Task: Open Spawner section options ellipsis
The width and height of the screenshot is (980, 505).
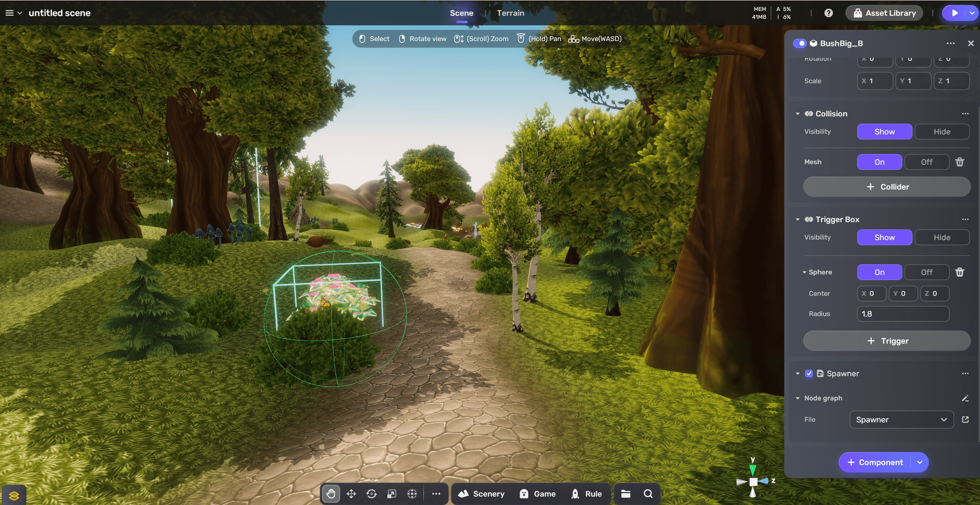Action: point(965,373)
